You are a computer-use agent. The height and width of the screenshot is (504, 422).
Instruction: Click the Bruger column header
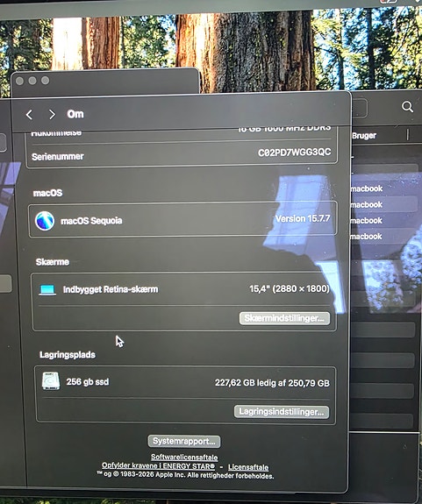(x=364, y=136)
